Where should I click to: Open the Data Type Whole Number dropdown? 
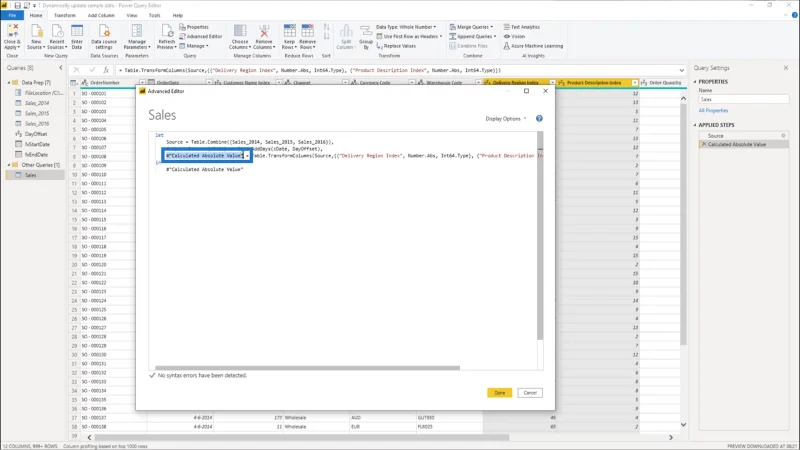click(x=406, y=27)
